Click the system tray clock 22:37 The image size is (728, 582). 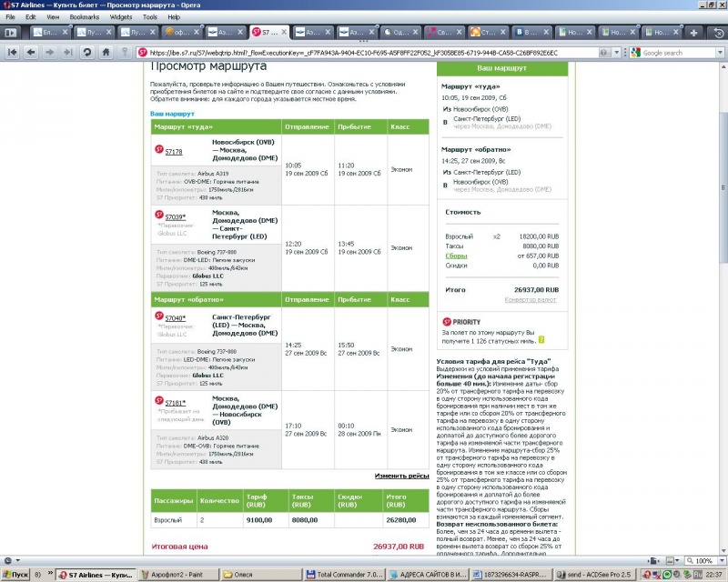[x=713, y=575]
